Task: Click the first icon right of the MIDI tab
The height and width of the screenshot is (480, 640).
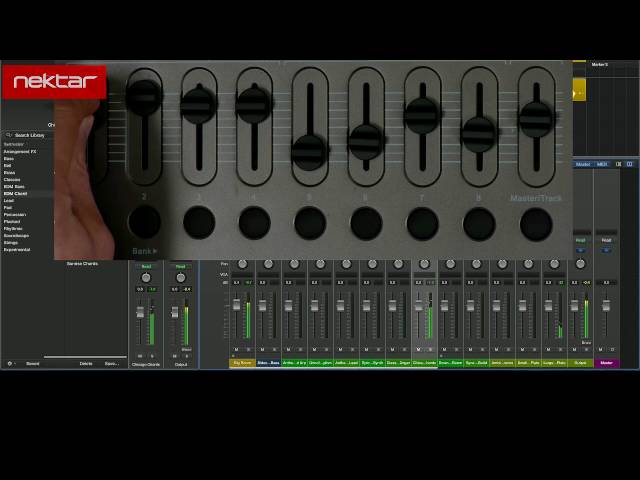Action: tap(619, 164)
